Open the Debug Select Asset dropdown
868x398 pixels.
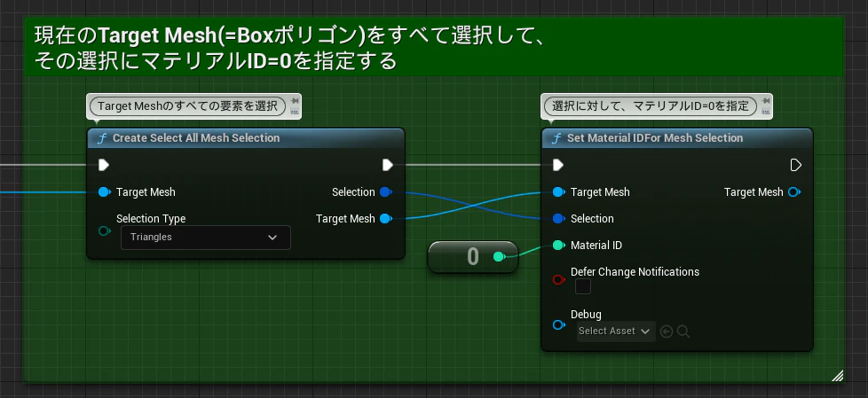coord(616,332)
